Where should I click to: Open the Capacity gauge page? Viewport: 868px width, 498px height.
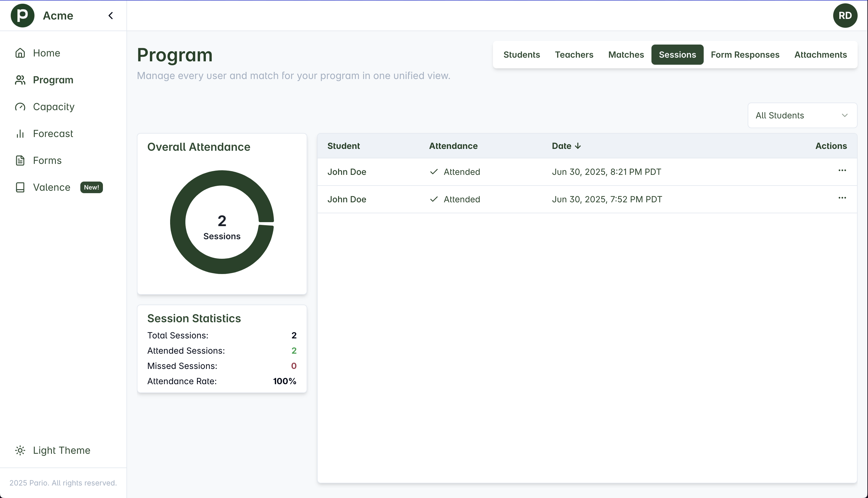click(x=53, y=107)
